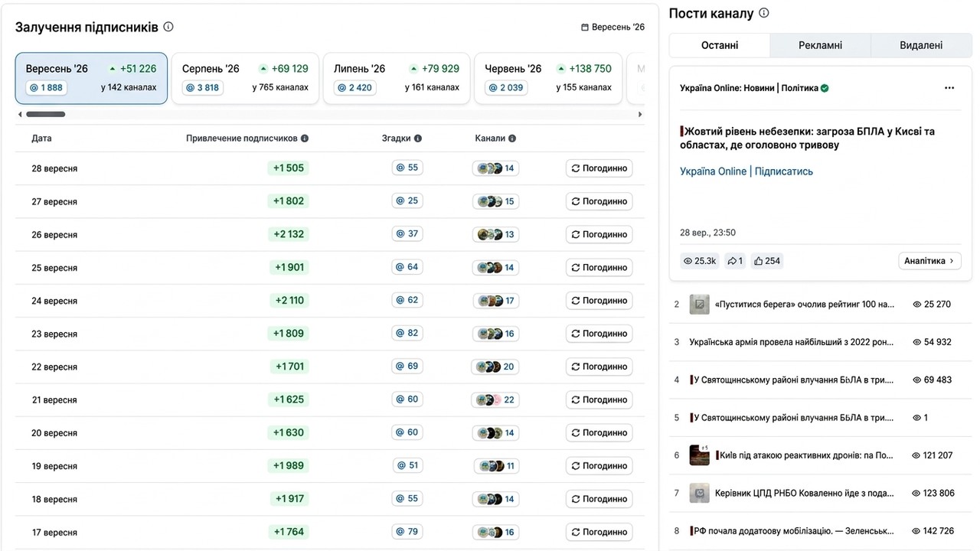Open mentions badge 82 for 23 вересня
Viewport: 980px width, 551px height.
(x=407, y=333)
